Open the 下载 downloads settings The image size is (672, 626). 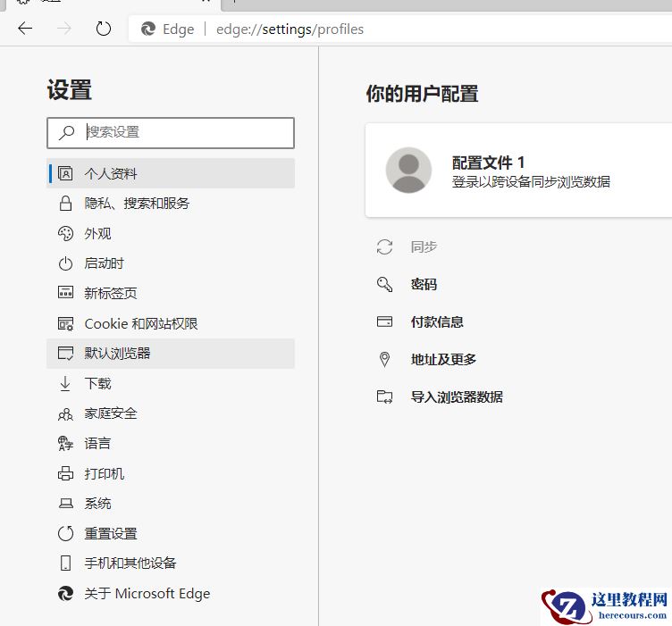(171, 384)
